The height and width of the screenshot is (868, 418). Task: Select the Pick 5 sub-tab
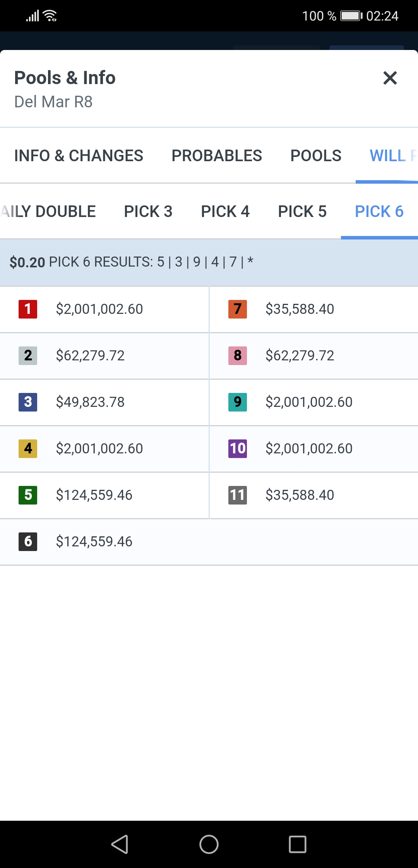tap(302, 212)
